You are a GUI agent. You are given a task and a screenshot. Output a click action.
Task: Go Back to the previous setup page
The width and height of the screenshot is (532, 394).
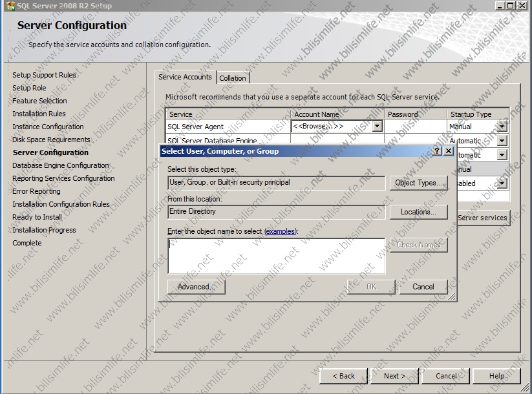pos(343,376)
